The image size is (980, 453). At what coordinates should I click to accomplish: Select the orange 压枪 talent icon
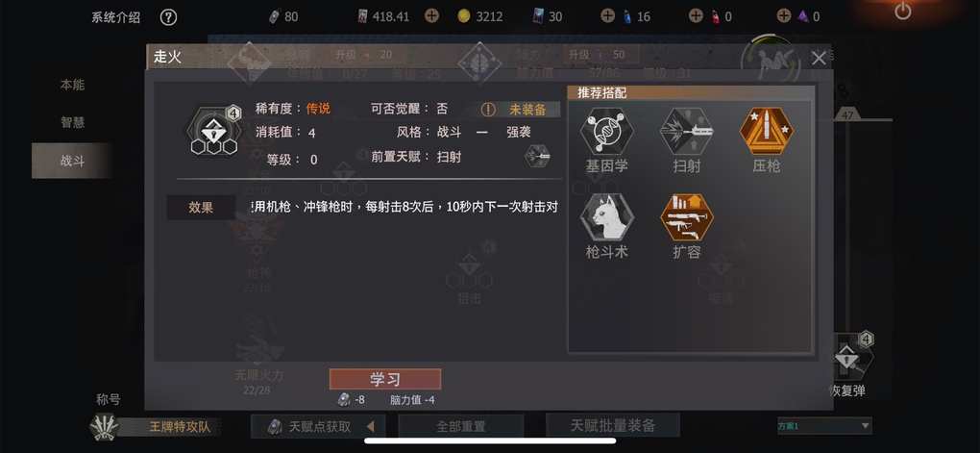767,132
